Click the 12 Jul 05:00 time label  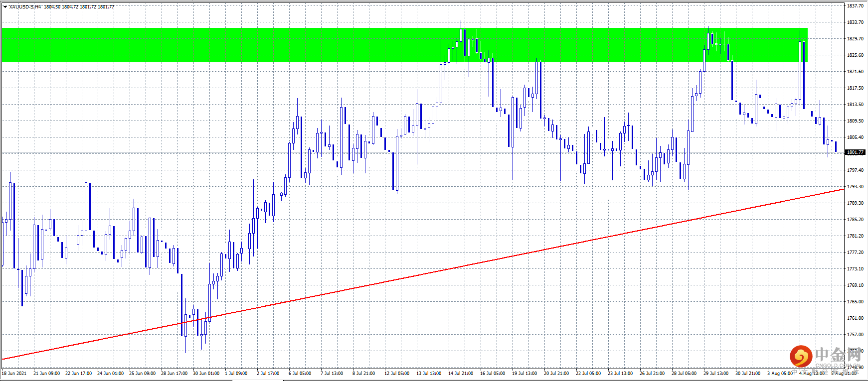(397, 374)
